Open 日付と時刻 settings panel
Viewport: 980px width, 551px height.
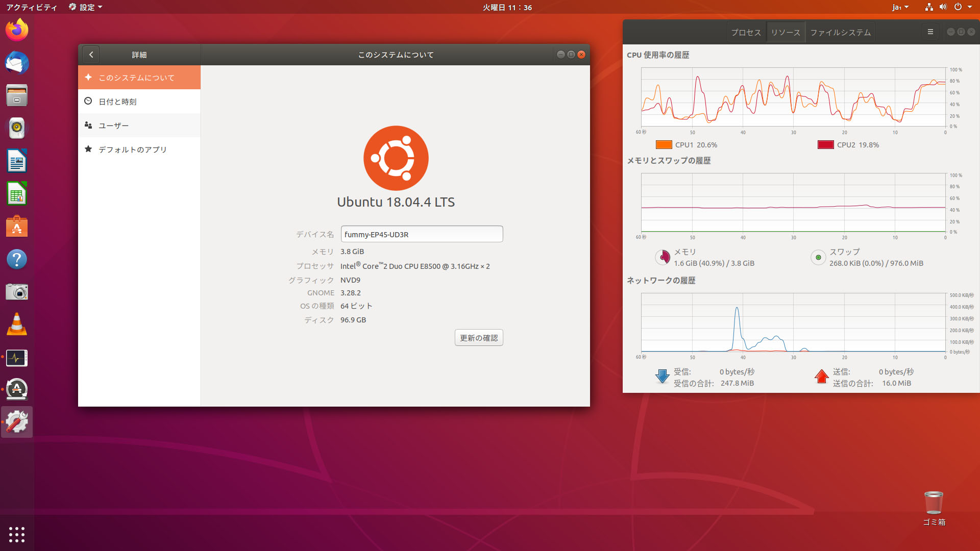[x=139, y=102]
